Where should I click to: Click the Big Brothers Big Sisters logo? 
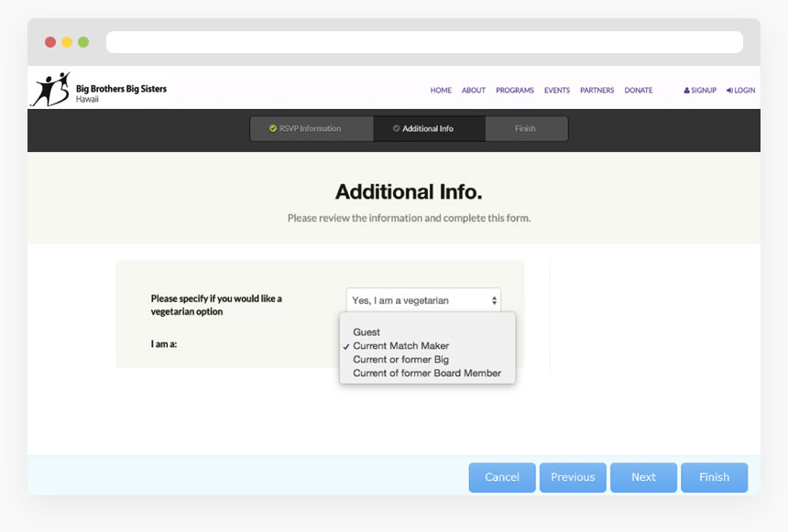(x=98, y=90)
